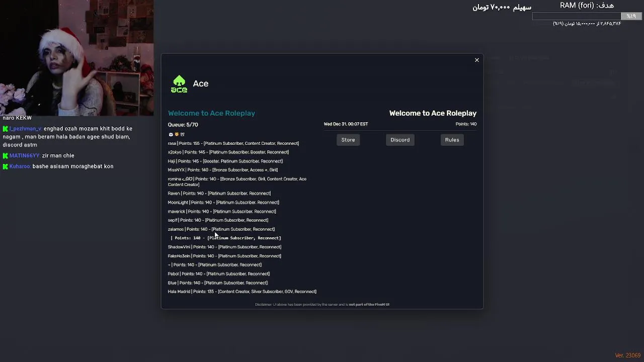Click username MATIN66YY in chat
644x362 pixels.
coord(24,156)
